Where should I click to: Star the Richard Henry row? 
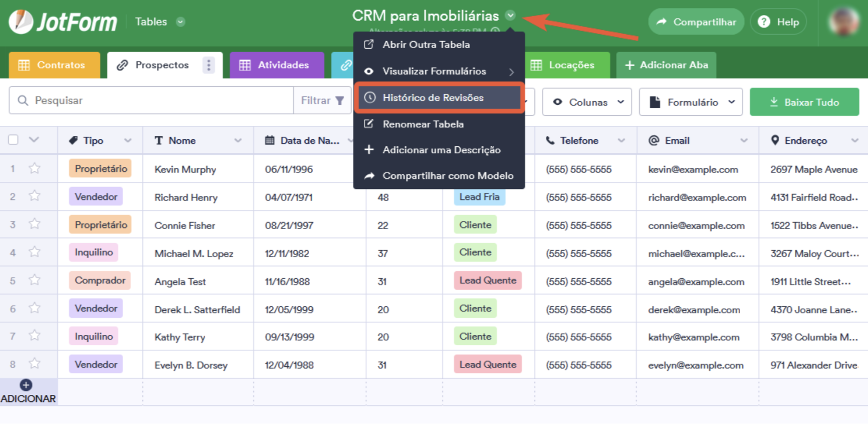click(x=35, y=196)
